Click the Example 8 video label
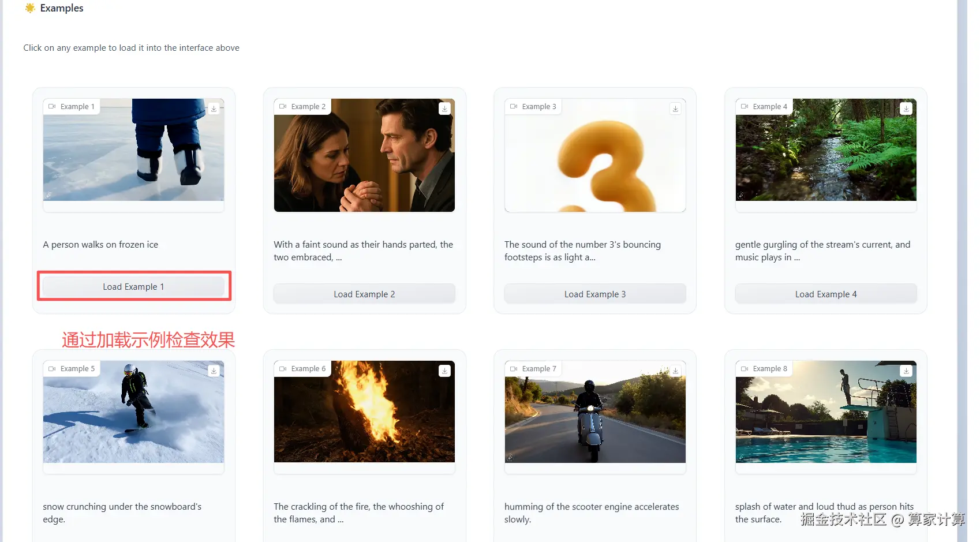Screen dimensions: 980x542 [x=764, y=369]
